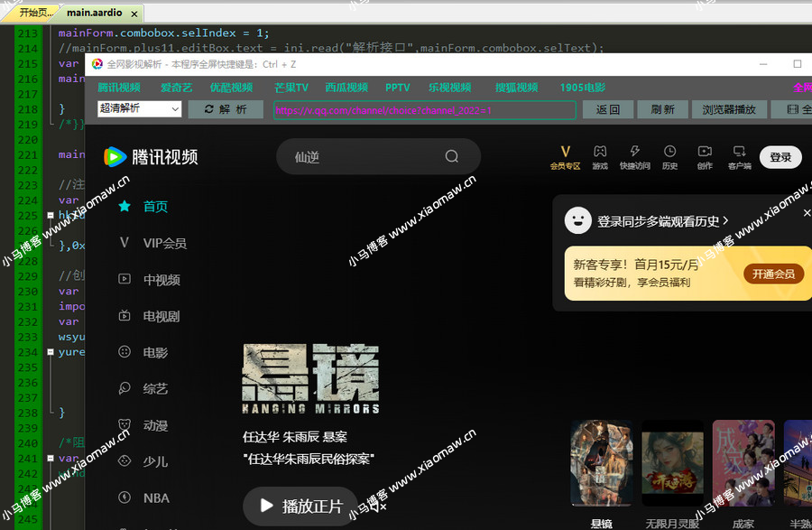Open the 会员专区 V icon
The image size is (812, 530).
[565, 157]
